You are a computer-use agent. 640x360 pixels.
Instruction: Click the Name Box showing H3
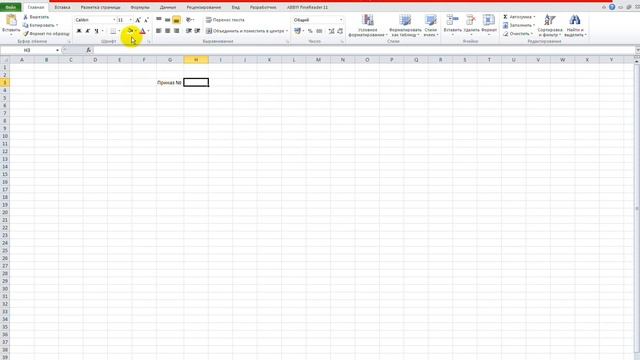coord(27,50)
